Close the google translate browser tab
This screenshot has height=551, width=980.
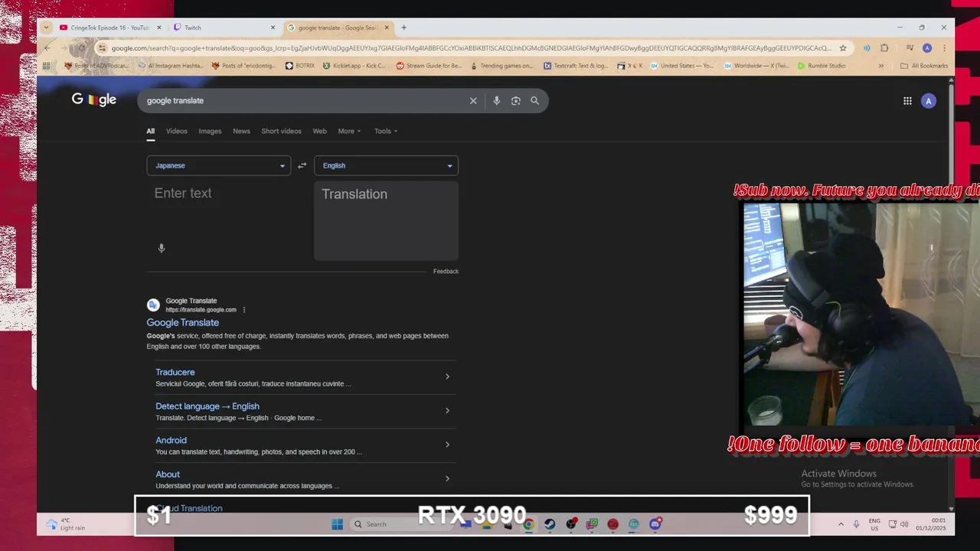pos(387,28)
